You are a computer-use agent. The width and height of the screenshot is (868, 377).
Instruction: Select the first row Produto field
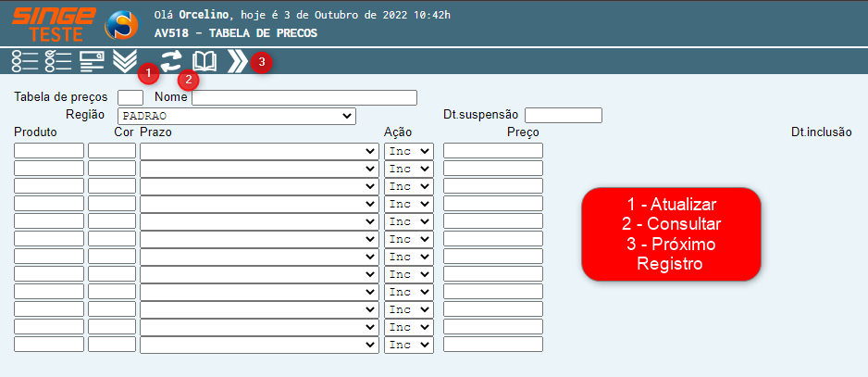(x=49, y=151)
